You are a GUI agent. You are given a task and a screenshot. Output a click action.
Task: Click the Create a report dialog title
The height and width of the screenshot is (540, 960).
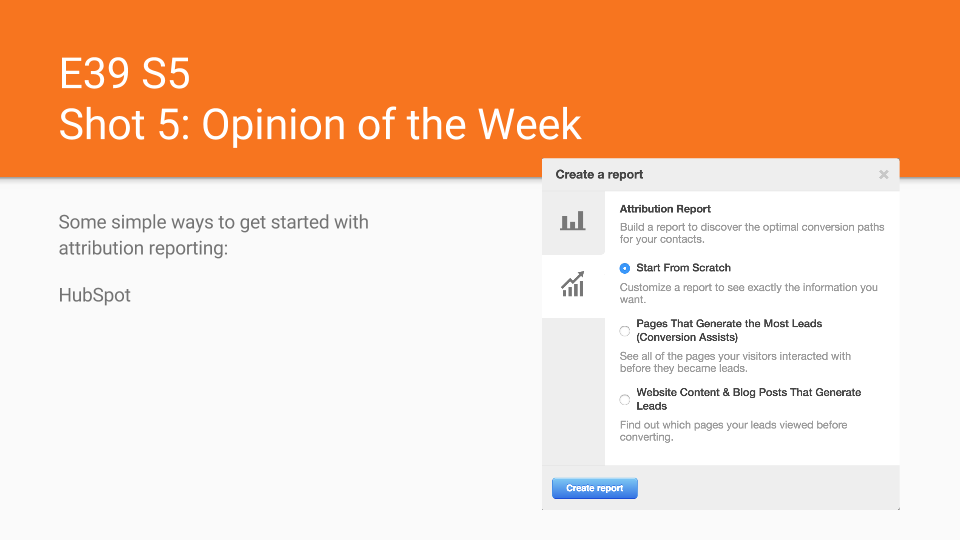pyautogui.click(x=599, y=174)
